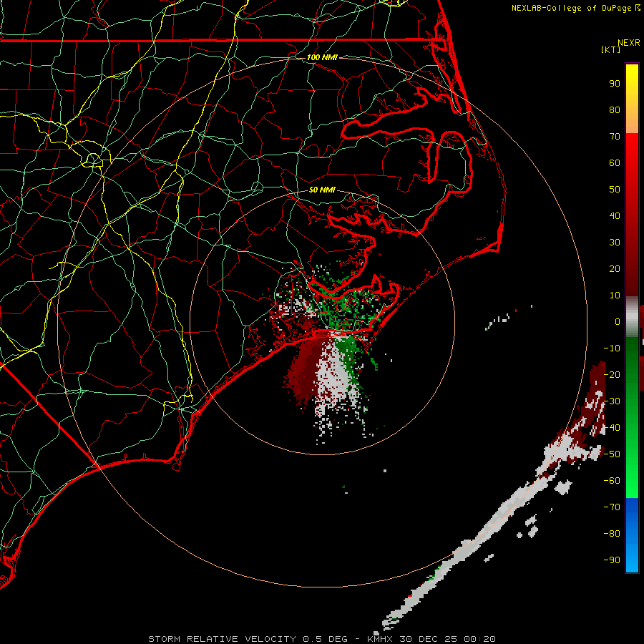Click the blue bottom segment of color bar

pyautogui.click(x=632, y=535)
